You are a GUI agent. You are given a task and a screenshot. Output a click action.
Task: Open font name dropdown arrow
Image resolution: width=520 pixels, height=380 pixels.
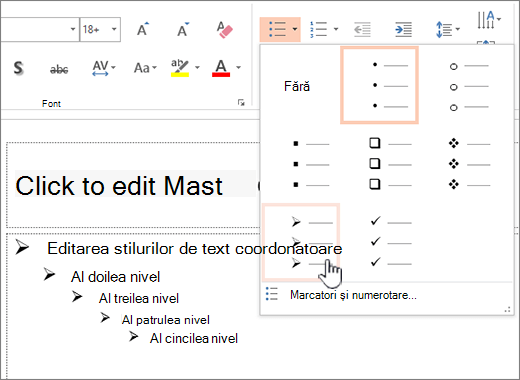pos(73,29)
